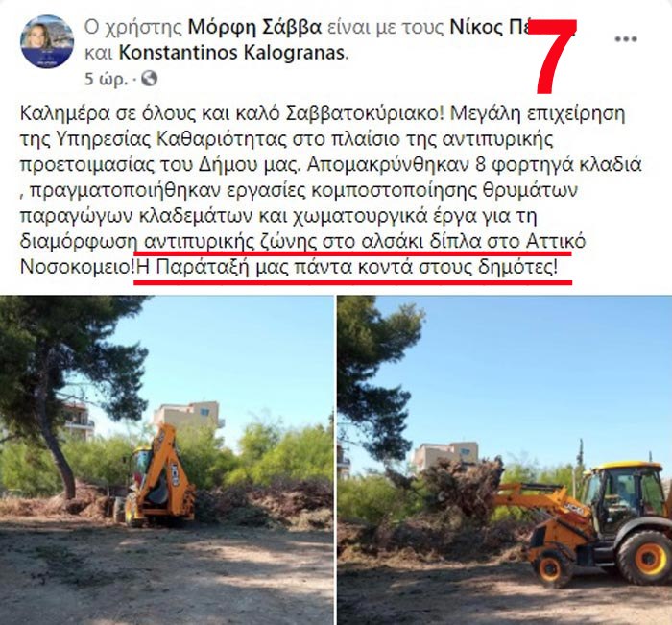This screenshot has width=672, height=625.
Task: Click the beige building in right photo
Action: tap(445, 457)
